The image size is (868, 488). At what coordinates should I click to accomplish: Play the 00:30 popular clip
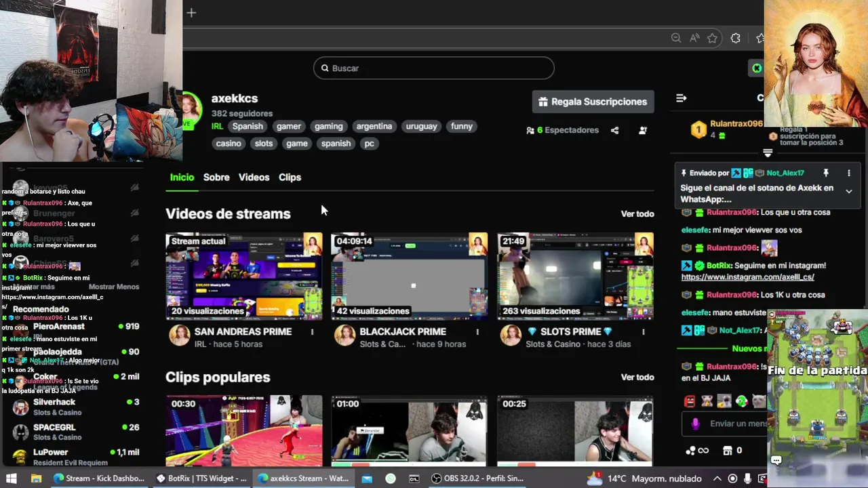pos(244,430)
